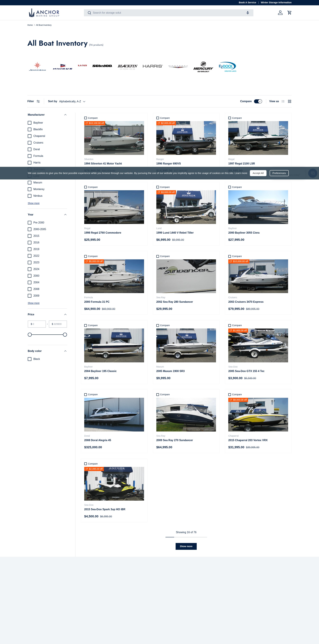Select the Nimbus brand logo
The image size is (319, 644).
click(x=62, y=67)
